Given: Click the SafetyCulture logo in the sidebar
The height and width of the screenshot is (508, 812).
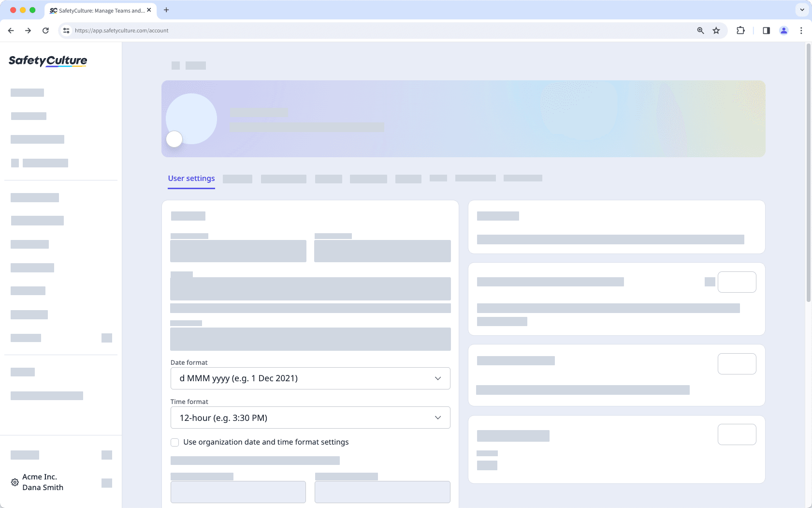Looking at the screenshot, I should coord(47,61).
